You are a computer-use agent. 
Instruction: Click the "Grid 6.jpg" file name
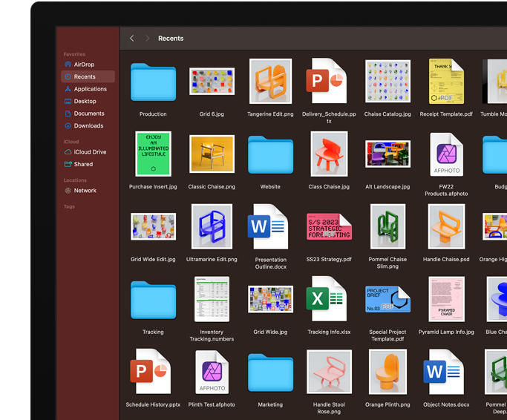click(212, 114)
